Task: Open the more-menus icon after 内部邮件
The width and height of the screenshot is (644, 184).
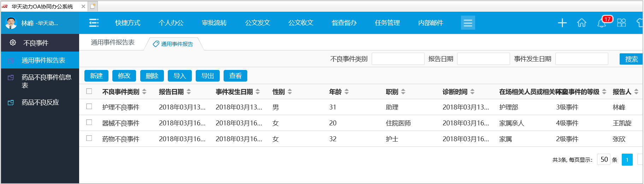Action: pos(468,23)
